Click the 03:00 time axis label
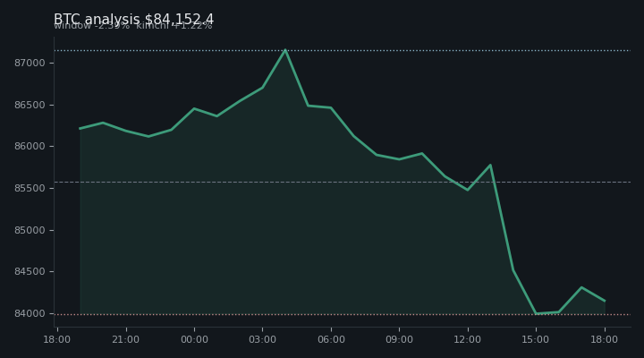The width and height of the screenshot is (644, 358). click(262, 339)
